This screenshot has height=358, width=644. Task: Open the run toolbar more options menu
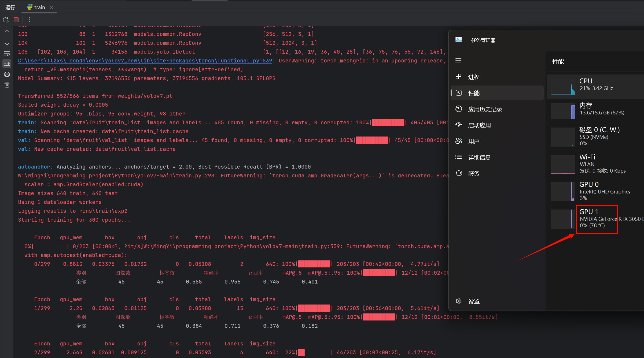click(x=30, y=20)
